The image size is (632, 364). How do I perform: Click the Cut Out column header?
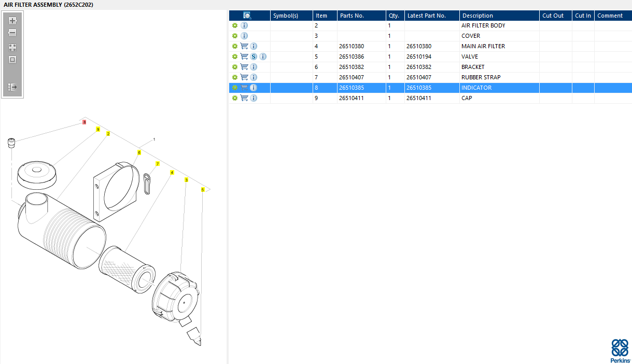click(x=556, y=16)
